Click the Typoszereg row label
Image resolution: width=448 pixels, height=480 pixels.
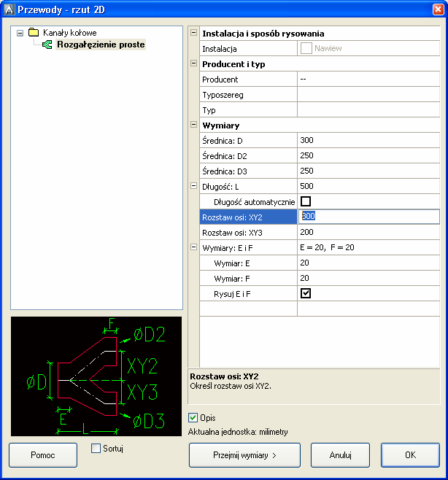click(x=223, y=95)
